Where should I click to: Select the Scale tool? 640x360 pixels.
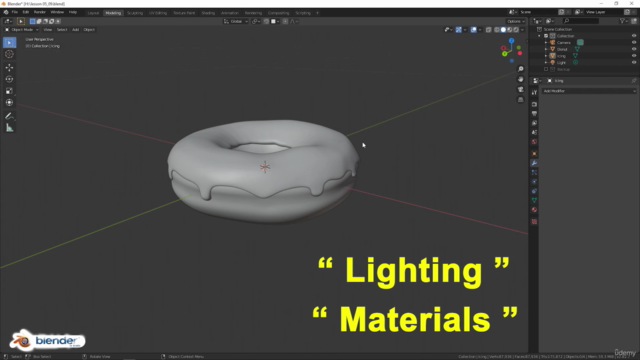9,91
